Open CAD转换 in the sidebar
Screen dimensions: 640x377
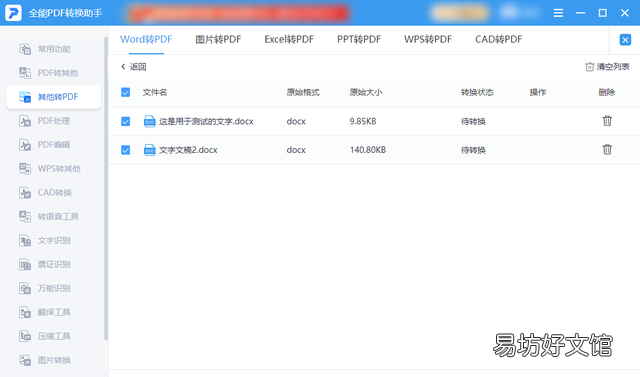tap(46, 193)
